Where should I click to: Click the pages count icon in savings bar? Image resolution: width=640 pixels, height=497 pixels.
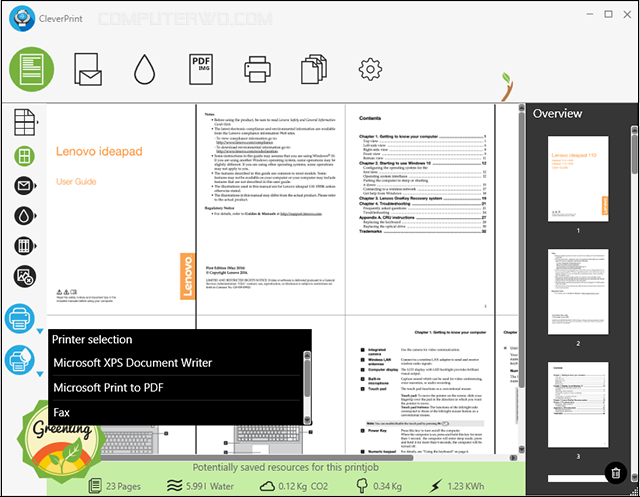(x=95, y=486)
